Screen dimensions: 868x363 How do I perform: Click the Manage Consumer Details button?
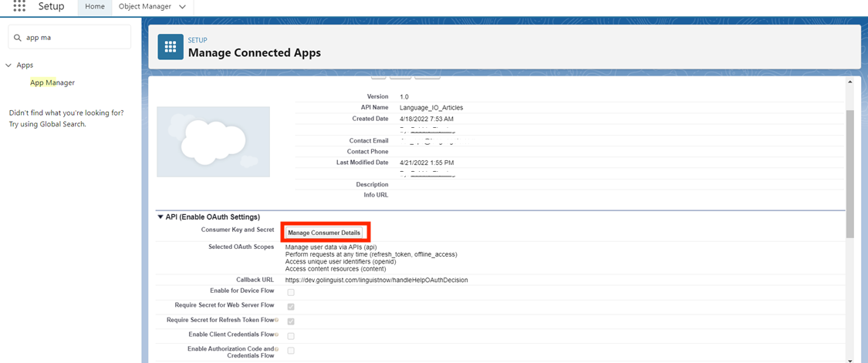click(324, 233)
